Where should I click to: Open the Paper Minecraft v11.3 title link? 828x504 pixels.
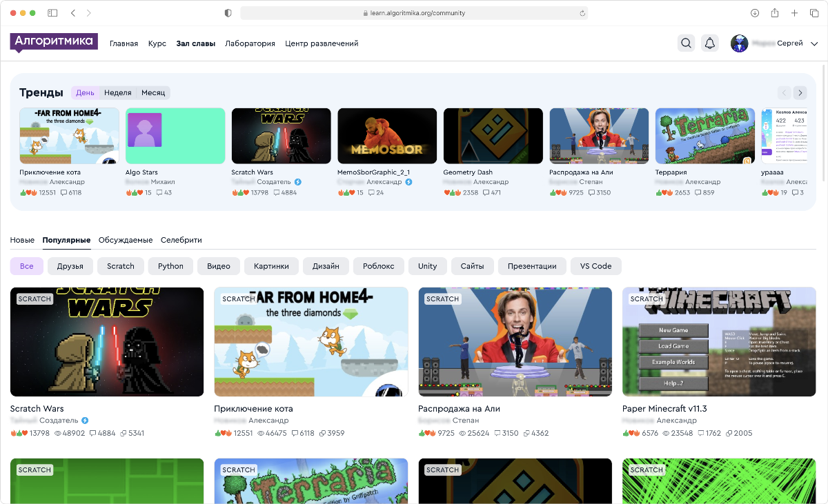click(x=664, y=408)
